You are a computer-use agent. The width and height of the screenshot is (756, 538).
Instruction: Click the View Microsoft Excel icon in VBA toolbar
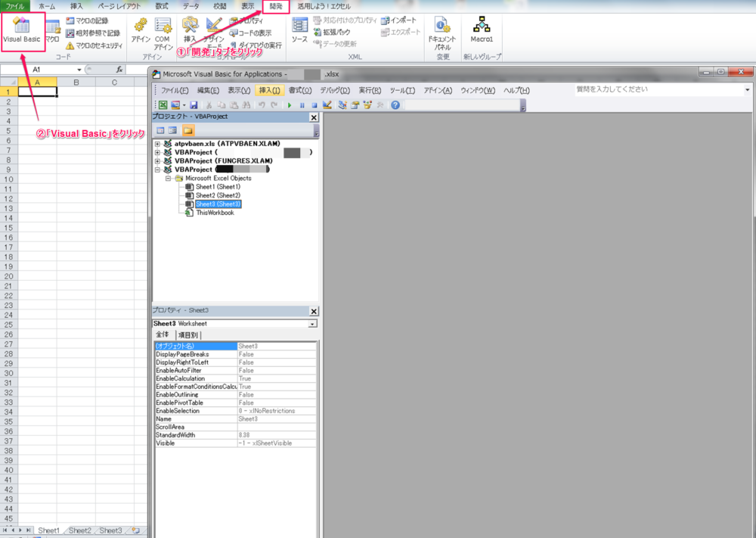pyautogui.click(x=163, y=105)
